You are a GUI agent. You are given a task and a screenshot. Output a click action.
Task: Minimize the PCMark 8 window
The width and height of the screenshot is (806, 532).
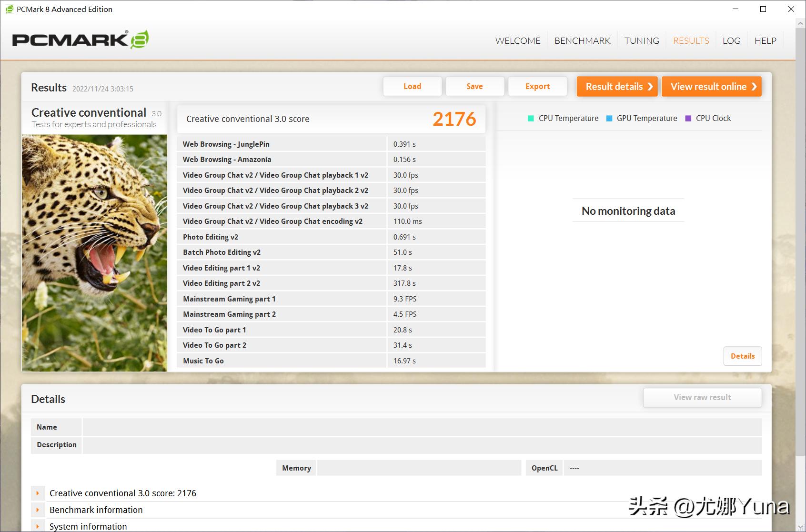[736, 9]
